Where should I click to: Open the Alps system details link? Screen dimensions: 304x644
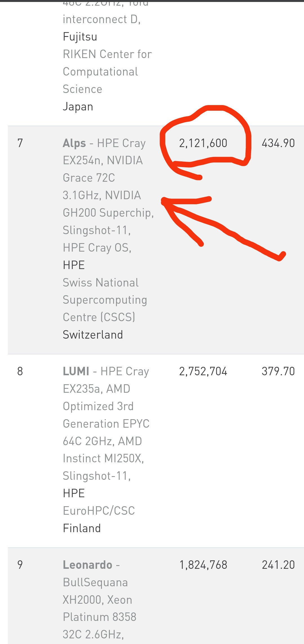pos(74,143)
